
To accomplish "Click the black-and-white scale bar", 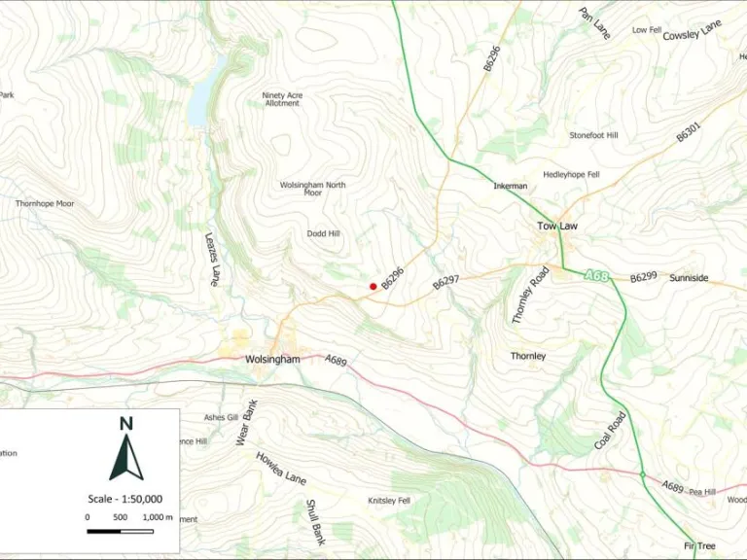I will [x=120, y=531].
